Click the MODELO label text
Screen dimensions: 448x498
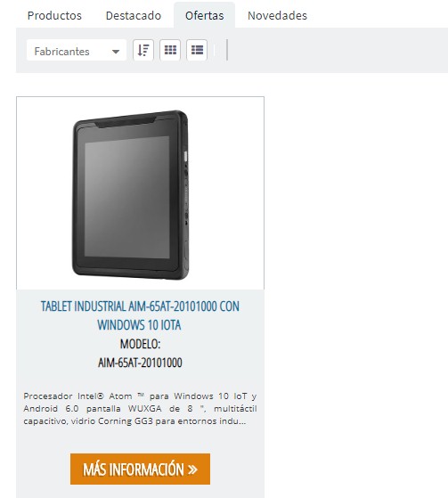tap(140, 344)
